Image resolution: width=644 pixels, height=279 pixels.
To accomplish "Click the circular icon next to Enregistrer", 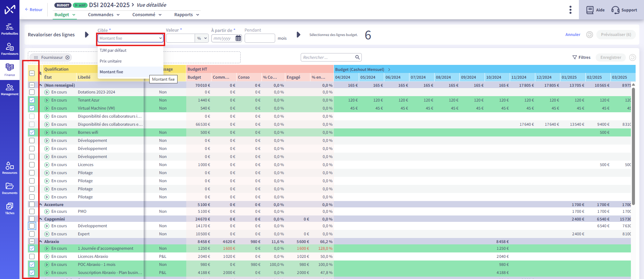I will 633,57.
